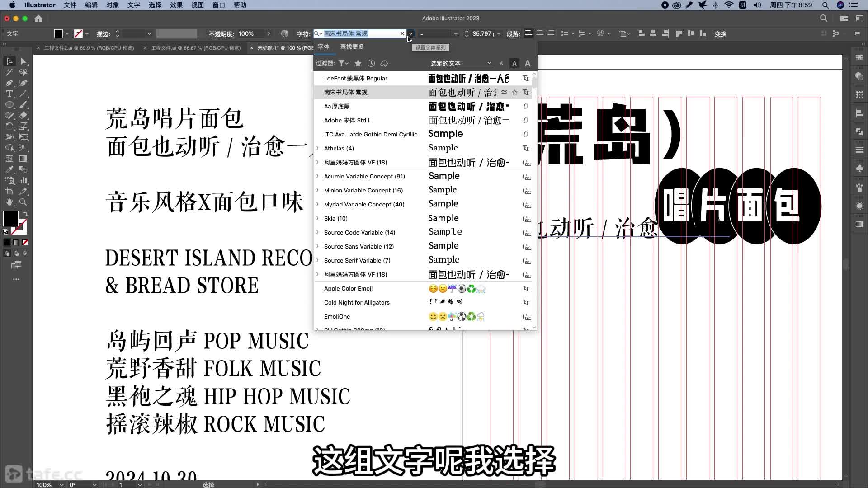868x488 pixels.
Task: Switch to 查找更多 tab
Action: 352,47
